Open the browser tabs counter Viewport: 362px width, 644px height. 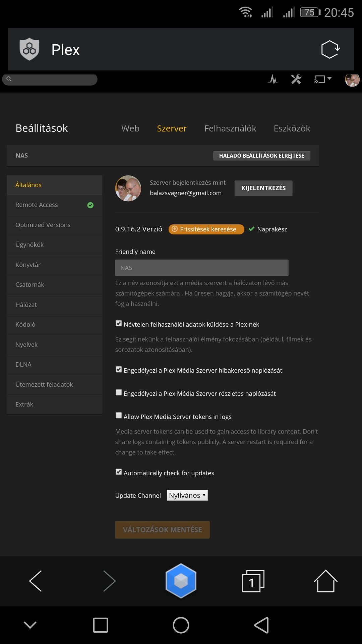[x=253, y=581]
